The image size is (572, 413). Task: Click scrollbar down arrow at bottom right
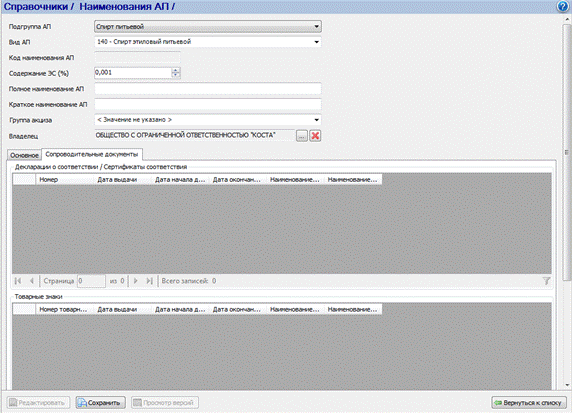pyautogui.click(x=567, y=385)
